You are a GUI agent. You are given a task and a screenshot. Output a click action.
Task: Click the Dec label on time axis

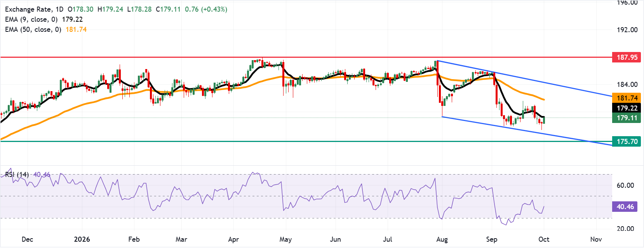click(x=28, y=239)
